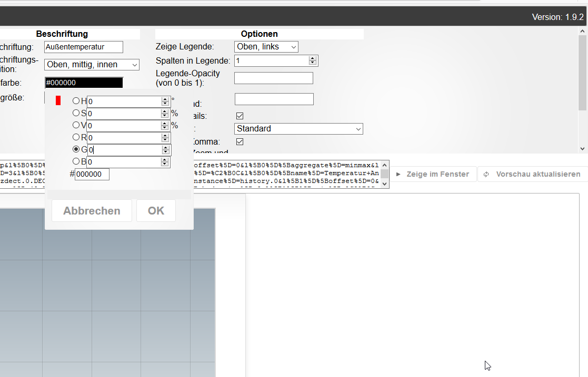
Task: Click the Legende-Opacity input field
Action: pos(273,78)
